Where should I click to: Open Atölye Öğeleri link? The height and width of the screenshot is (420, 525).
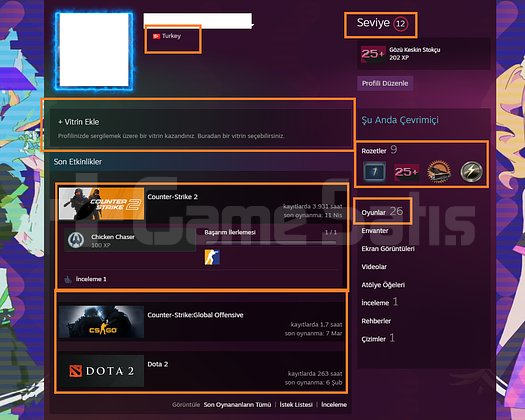(x=383, y=285)
